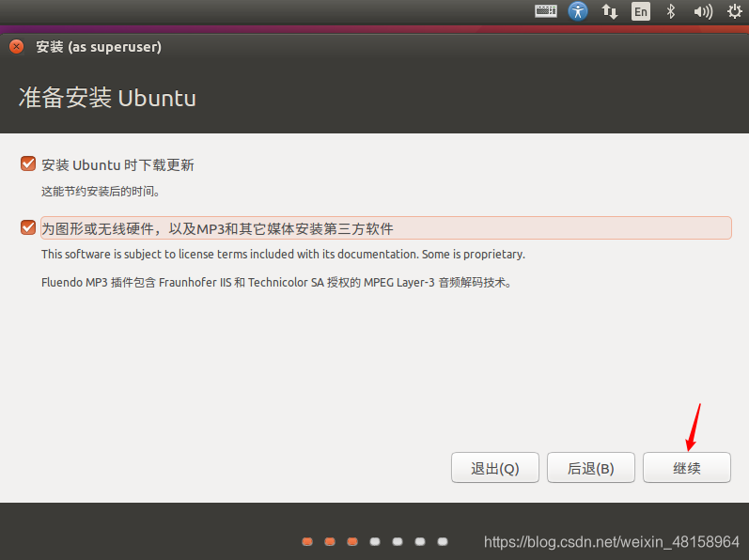The image size is (749, 560).
Task: Open the network connections indicator
Action: point(609,11)
